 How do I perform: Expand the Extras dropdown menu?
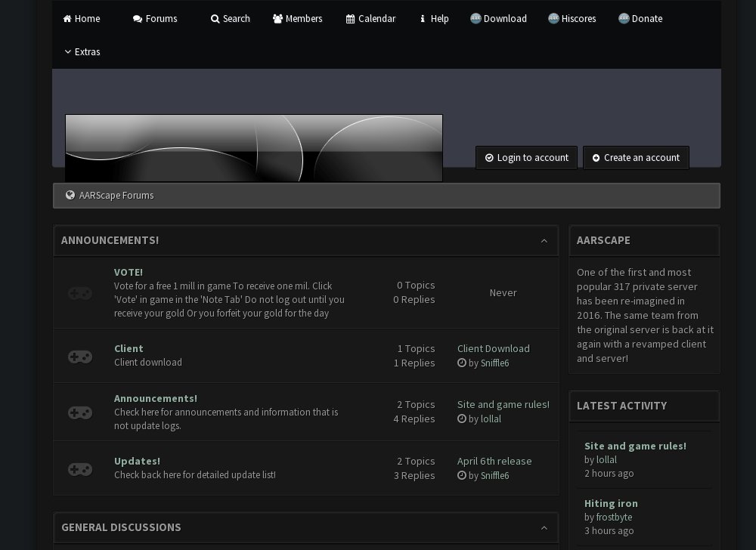(x=82, y=51)
